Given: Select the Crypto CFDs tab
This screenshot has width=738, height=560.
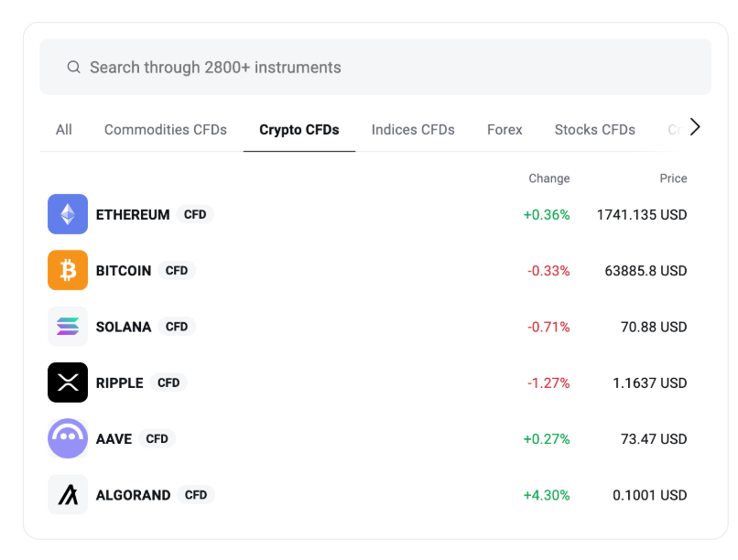Looking at the screenshot, I should 298,129.
